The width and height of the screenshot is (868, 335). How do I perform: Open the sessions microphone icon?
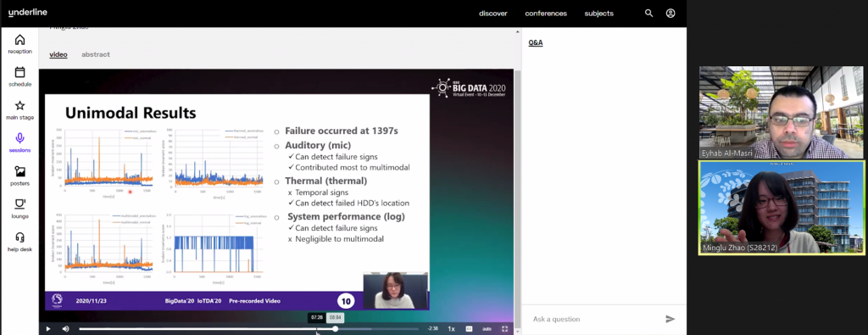[x=20, y=138]
